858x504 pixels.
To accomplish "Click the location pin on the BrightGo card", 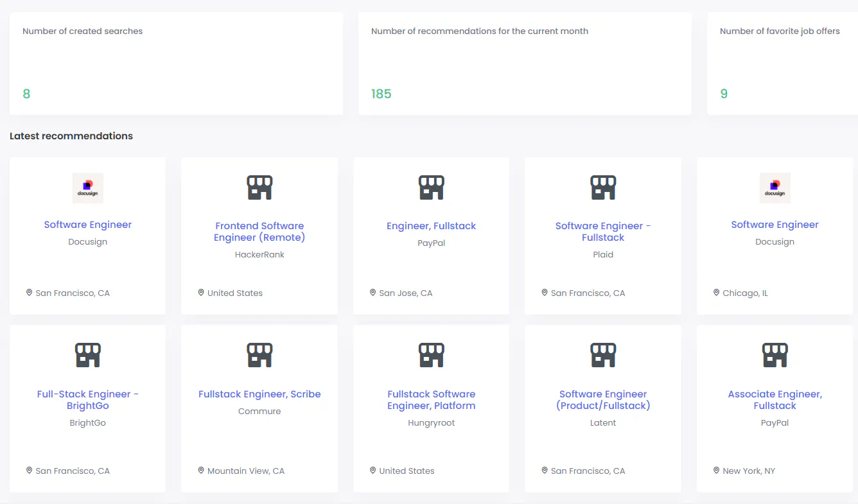I will pyautogui.click(x=29, y=471).
